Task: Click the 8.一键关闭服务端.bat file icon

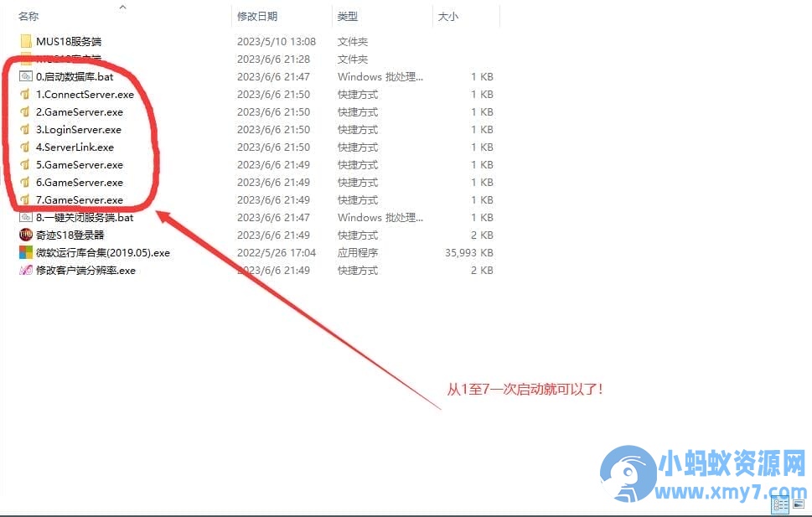Action: (25, 218)
